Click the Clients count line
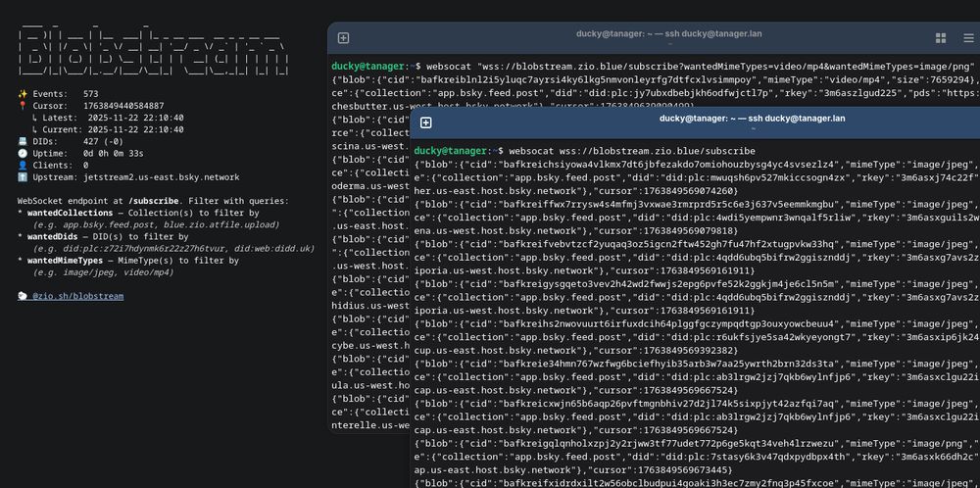The image size is (980, 488). (x=53, y=166)
